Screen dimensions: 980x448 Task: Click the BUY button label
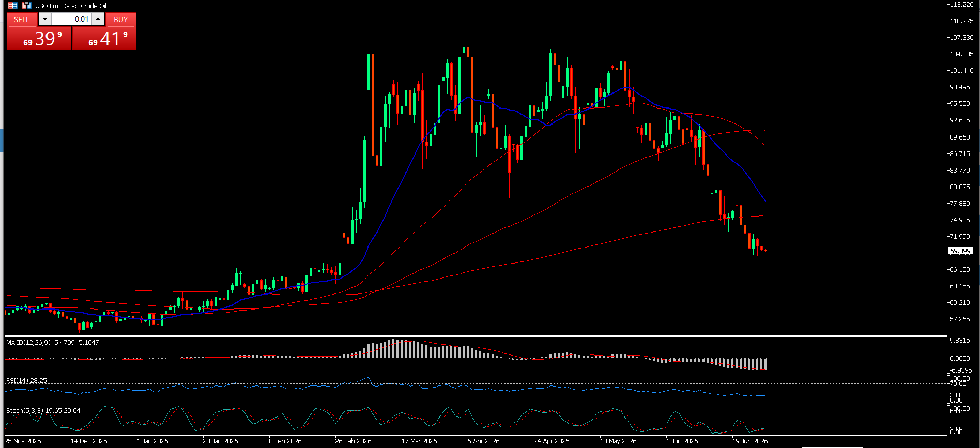pyautogui.click(x=121, y=20)
